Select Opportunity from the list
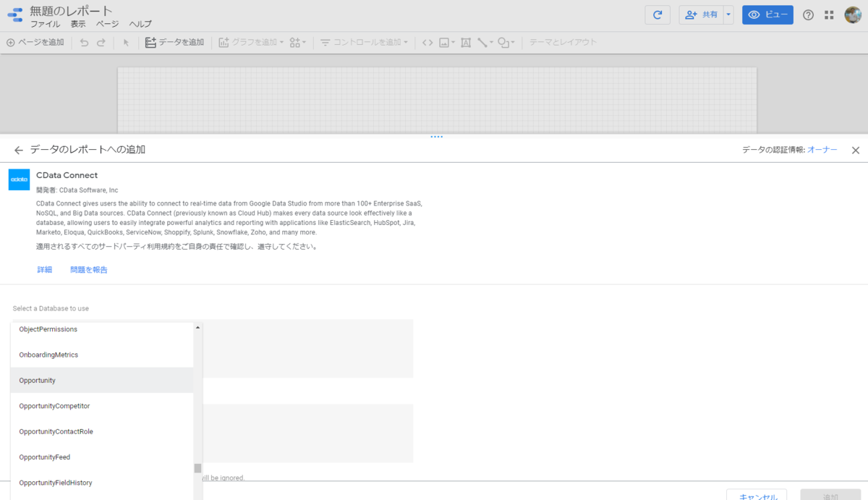This screenshot has width=868, height=500. click(x=102, y=380)
